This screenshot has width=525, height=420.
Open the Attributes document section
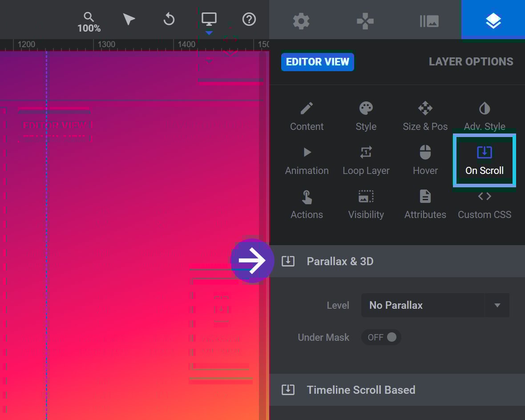tap(425, 205)
